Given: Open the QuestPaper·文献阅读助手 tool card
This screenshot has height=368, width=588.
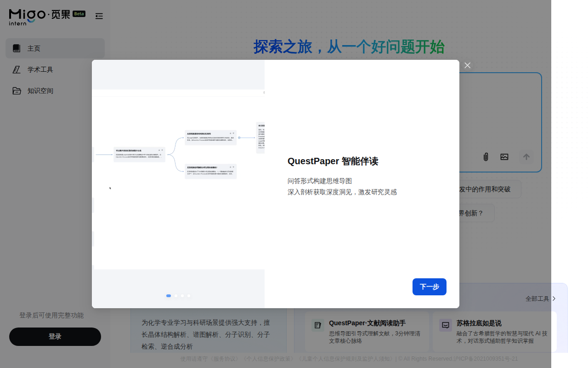Looking at the screenshot, I should (367, 332).
